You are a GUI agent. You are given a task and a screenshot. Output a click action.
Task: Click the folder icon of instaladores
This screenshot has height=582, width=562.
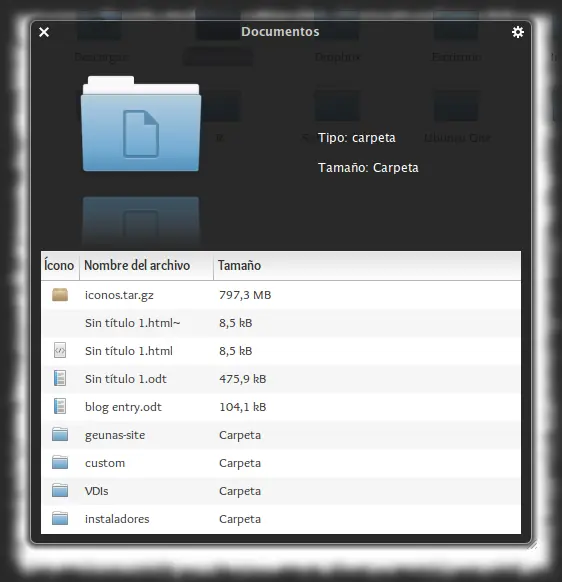tap(60, 518)
